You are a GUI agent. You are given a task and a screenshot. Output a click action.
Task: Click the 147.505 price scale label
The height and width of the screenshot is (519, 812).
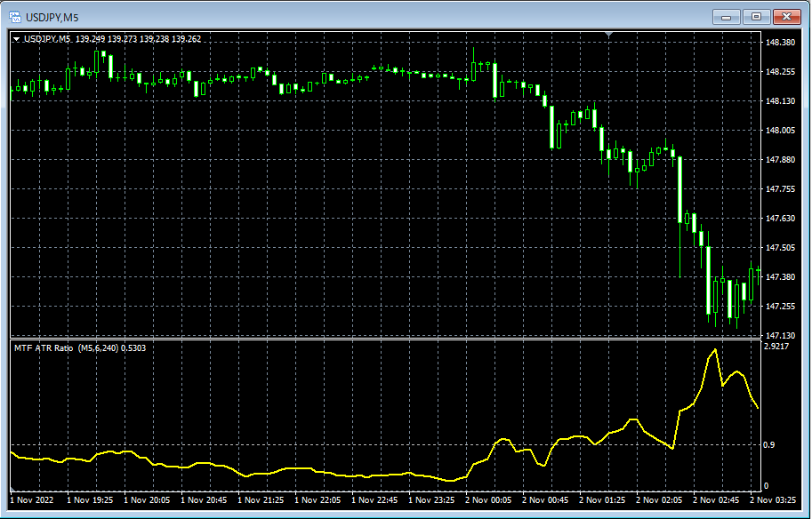click(780, 248)
